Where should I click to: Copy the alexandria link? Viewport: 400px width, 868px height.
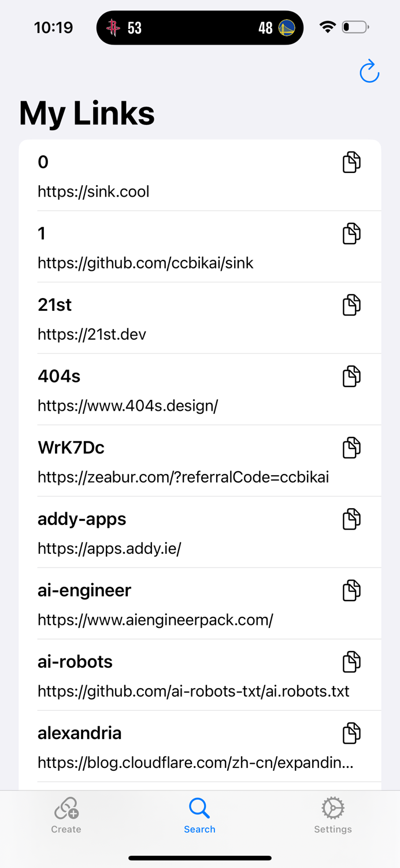pos(351,733)
